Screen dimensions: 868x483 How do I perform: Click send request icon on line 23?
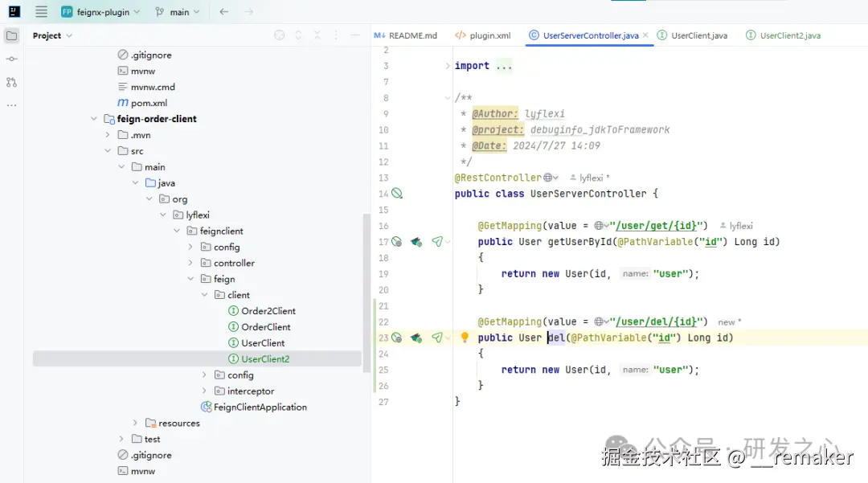437,338
